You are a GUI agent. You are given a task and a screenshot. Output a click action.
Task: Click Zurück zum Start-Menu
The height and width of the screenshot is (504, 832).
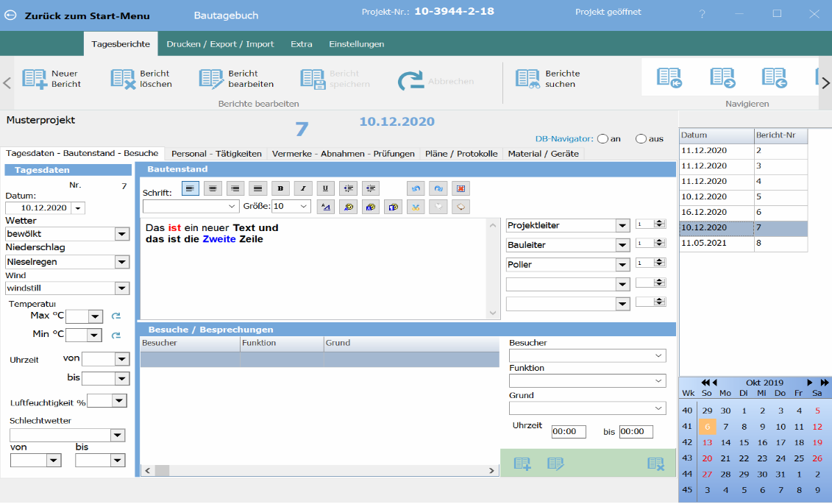(77, 15)
